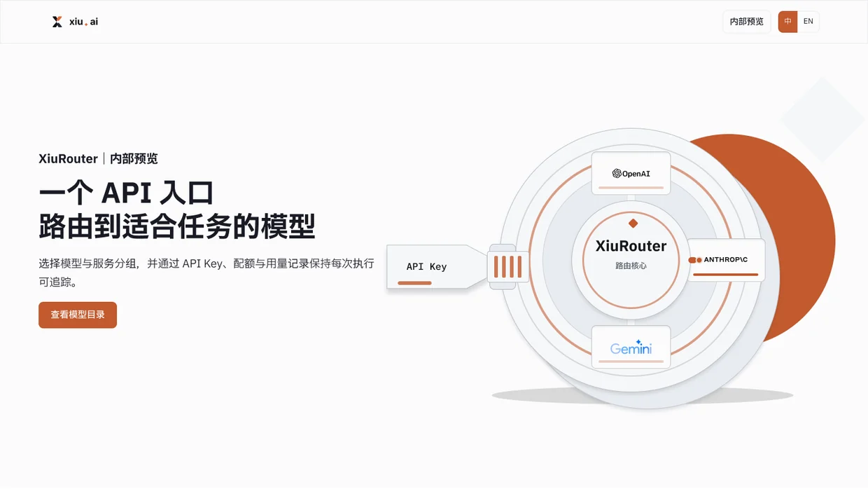Image resolution: width=868 pixels, height=501 pixels.
Task: Click the 查看模型目录 button
Action: tap(78, 315)
